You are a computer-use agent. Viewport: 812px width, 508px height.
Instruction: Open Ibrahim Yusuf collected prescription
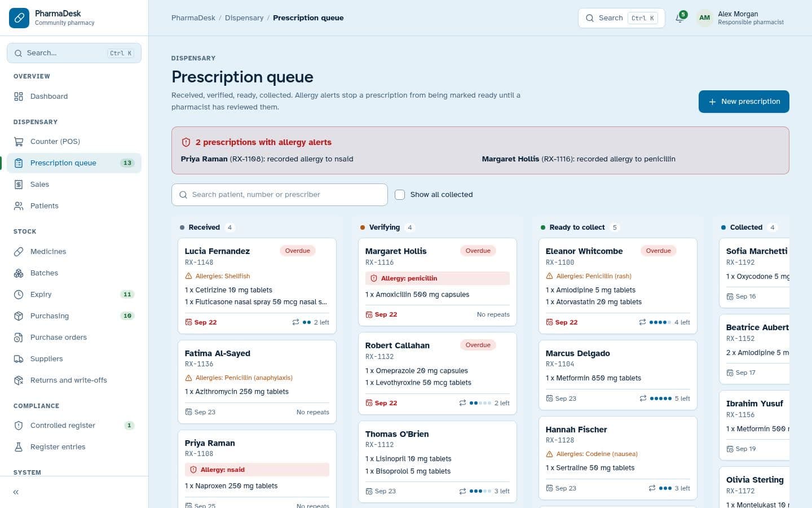click(x=754, y=426)
